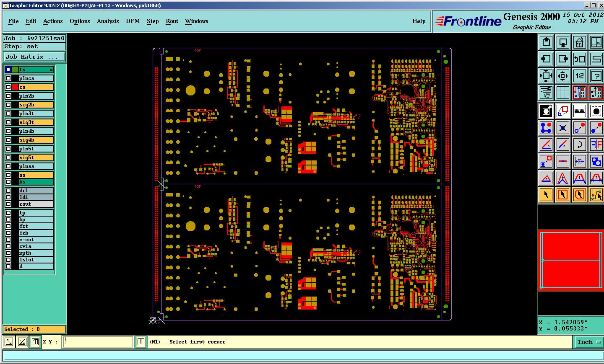
Task: Click the pan left arrow icon
Action: 546,59
